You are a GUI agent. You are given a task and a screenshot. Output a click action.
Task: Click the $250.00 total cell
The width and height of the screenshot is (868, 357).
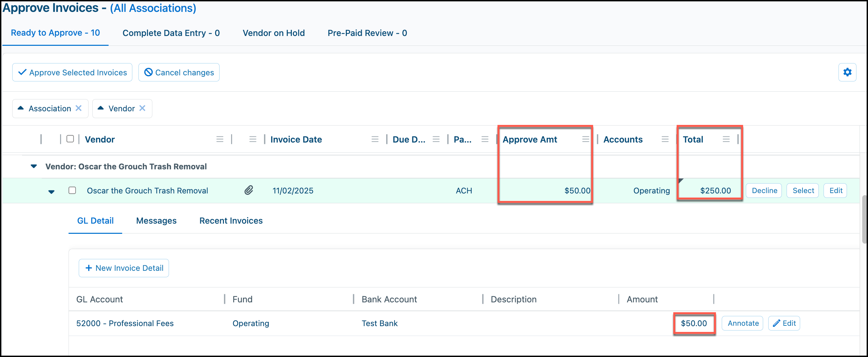click(716, 191)
